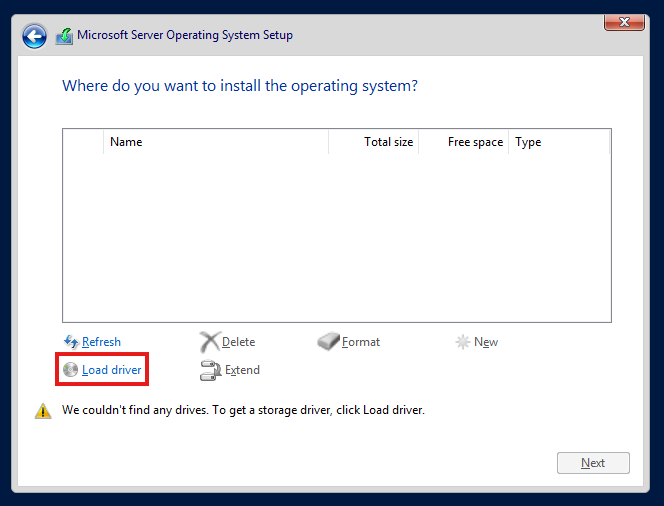Open the Refresh link

101,342
